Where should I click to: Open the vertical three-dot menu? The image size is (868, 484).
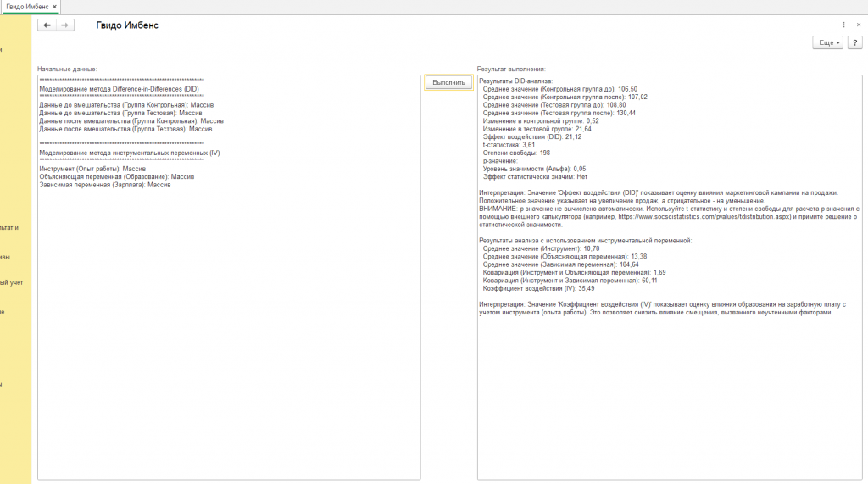pyautogui.click(x=843, y=25)
